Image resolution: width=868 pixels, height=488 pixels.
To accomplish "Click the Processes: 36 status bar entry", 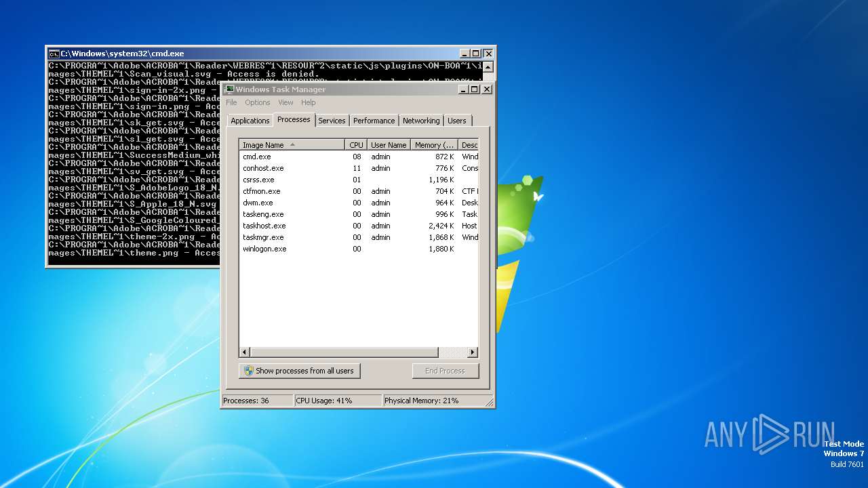I will pyautogui.click(x=258, y=401).
